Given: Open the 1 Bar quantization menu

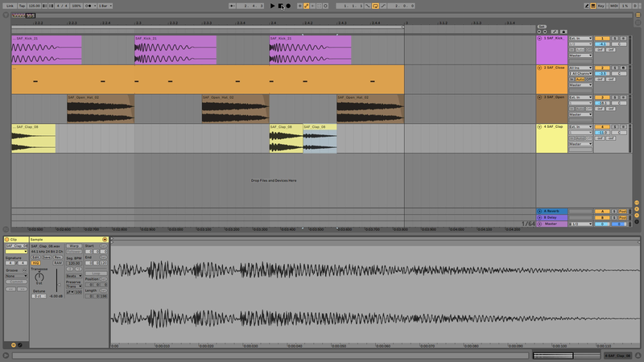Looking at the screenshot, I should 105,6.
